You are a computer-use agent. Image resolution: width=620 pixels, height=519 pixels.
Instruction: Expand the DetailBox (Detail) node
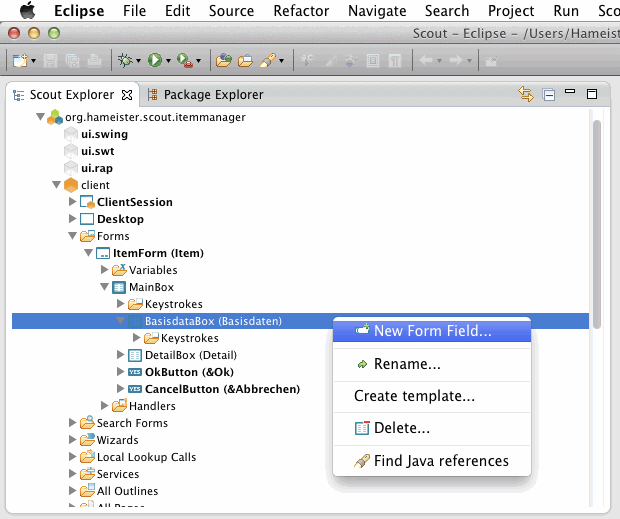(x=120, y=355)
